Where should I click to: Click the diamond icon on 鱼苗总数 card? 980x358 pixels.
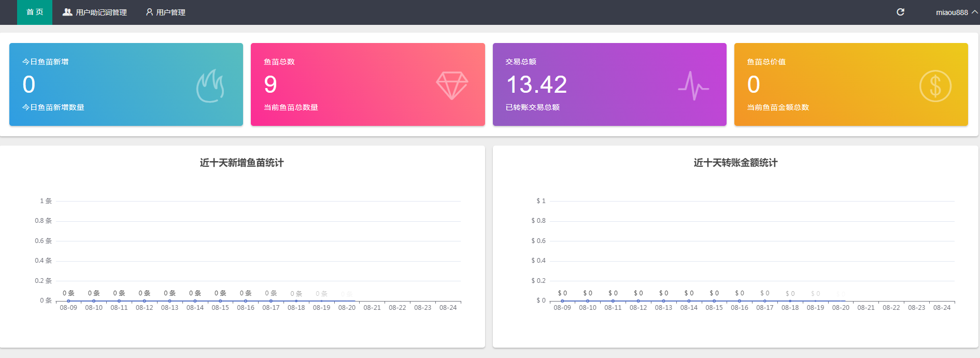[452, 85]
